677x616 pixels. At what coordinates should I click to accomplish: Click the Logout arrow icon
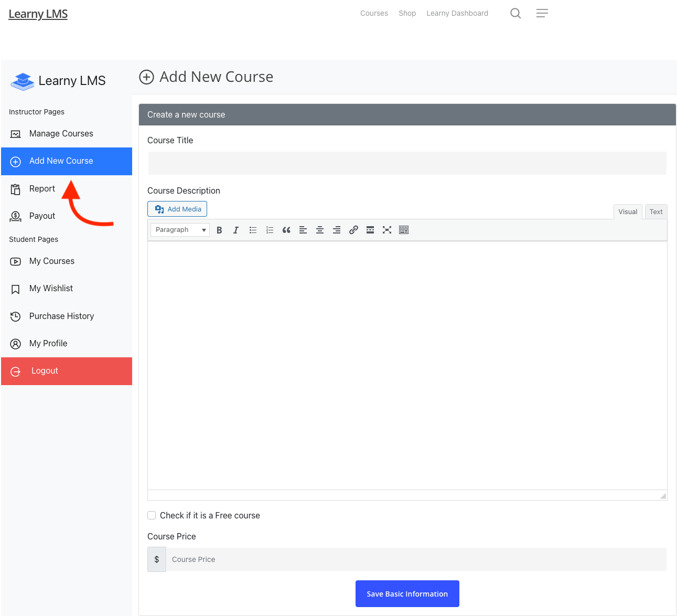coord(16,371)
